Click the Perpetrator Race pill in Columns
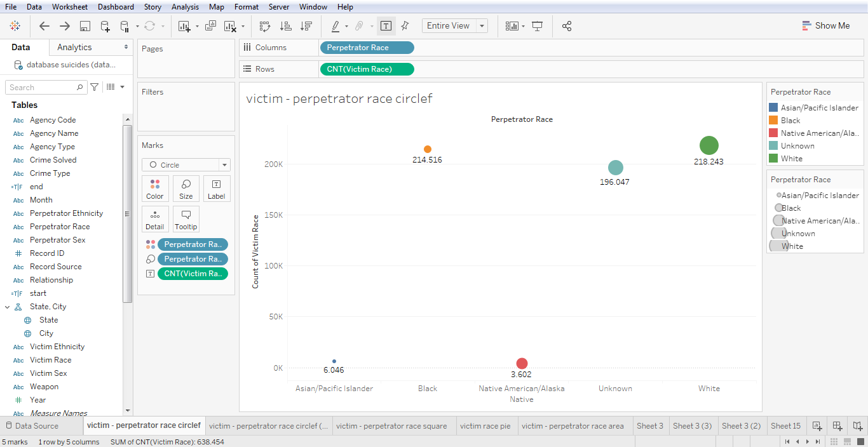Viewport: 868px width, 447px height. pos(367,48)
